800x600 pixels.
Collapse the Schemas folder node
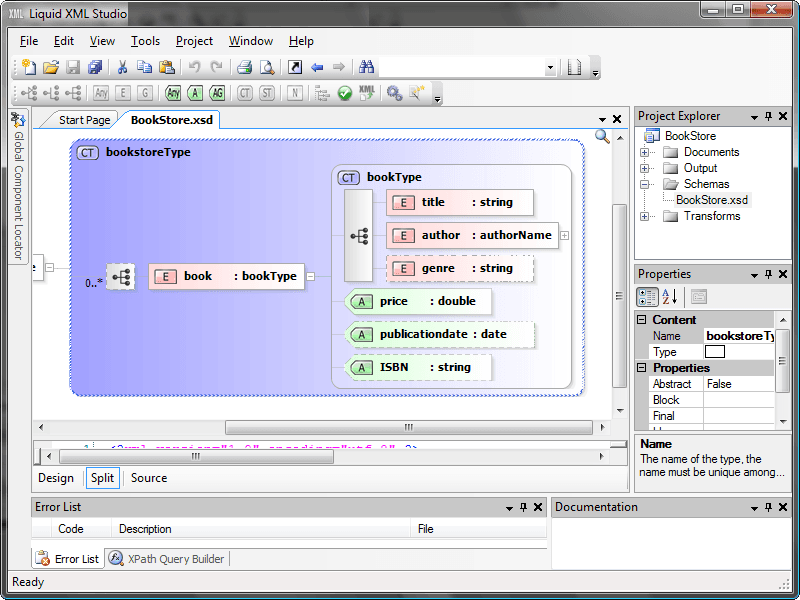[644, 184]
